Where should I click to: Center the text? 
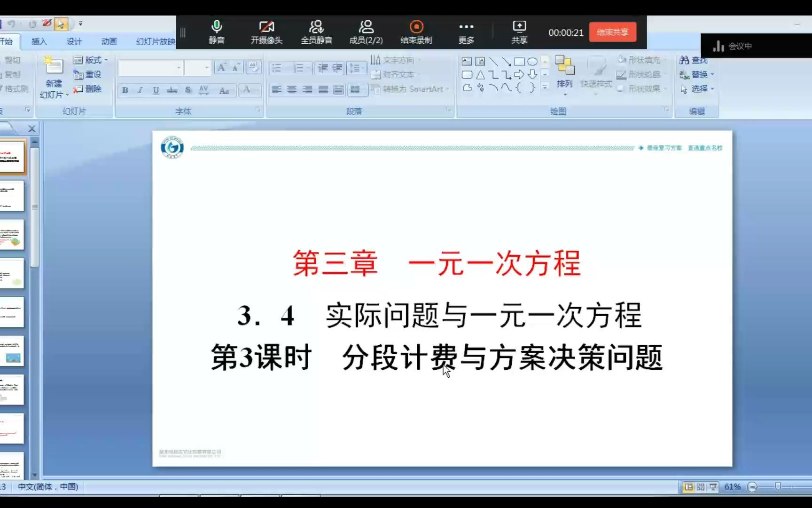pyautogui.click(x=292, y=90)
